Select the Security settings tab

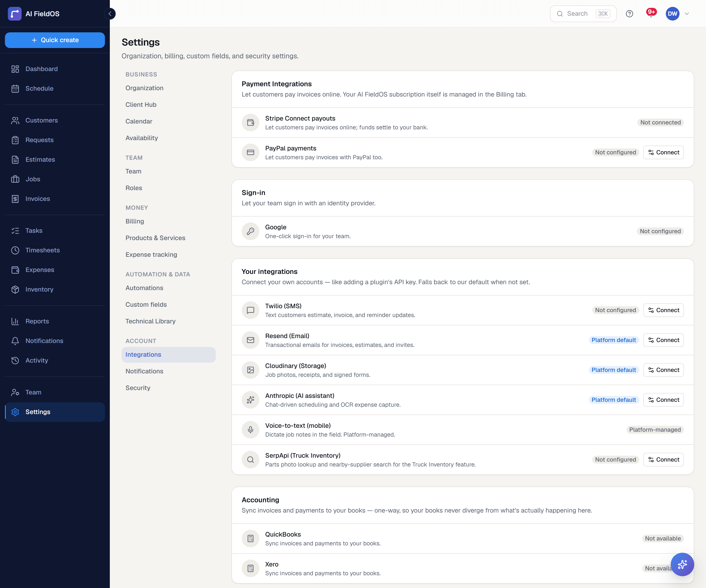coord(168,388)
